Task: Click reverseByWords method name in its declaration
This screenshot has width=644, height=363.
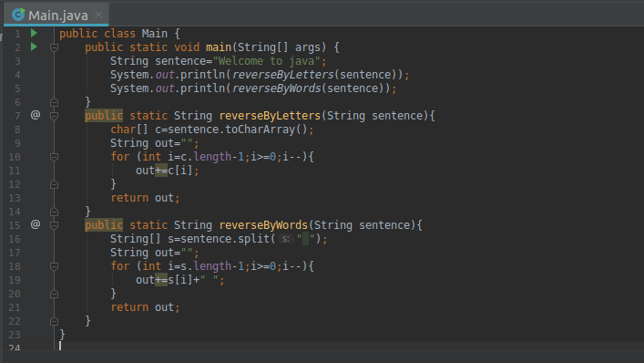Action: [x=263, y=225]
